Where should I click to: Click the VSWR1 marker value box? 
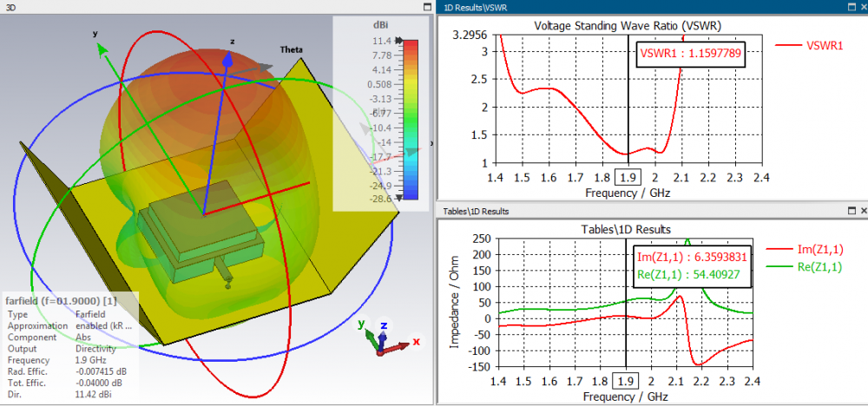pyautogui.click(x=690, y=54)
